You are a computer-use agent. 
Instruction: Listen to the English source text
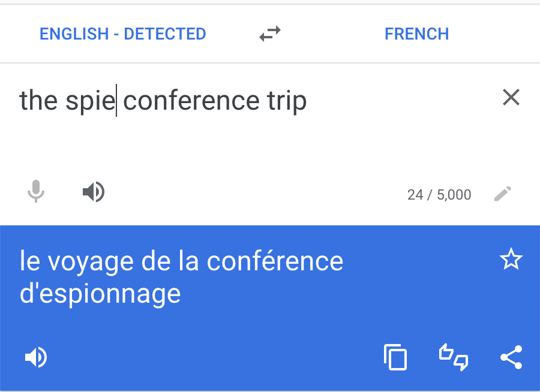point(94,192)
